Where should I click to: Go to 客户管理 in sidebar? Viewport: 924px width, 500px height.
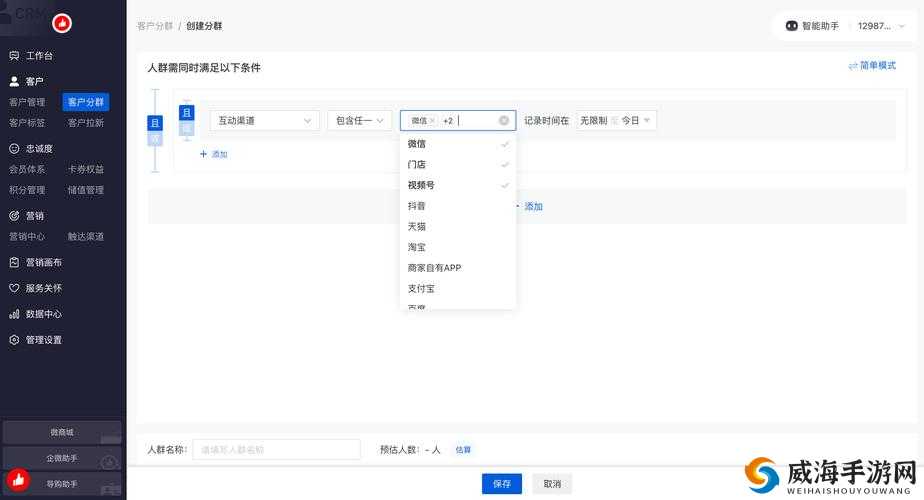point(27,102)
